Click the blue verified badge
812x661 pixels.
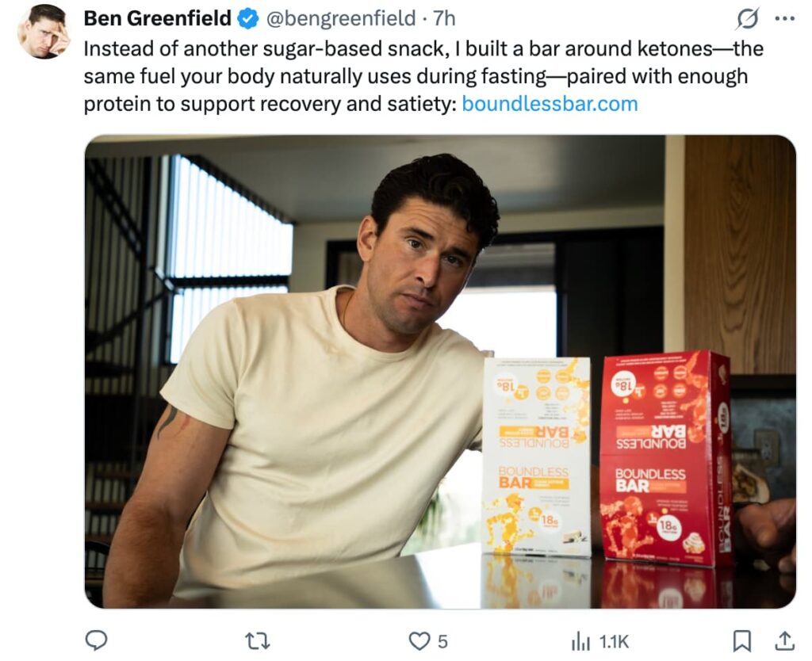pyautogui.click(x=248, y=19)
